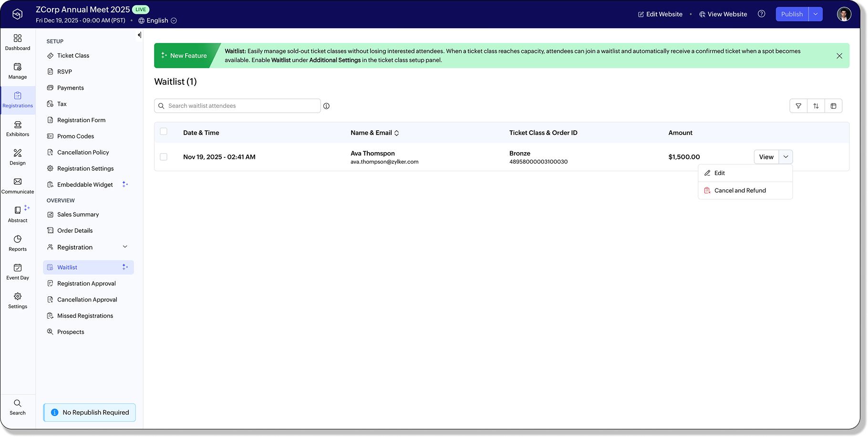Open the Event Day icon in left rail
The width and height of the screenshot is (868, 437).
click(x=18, y=271)
